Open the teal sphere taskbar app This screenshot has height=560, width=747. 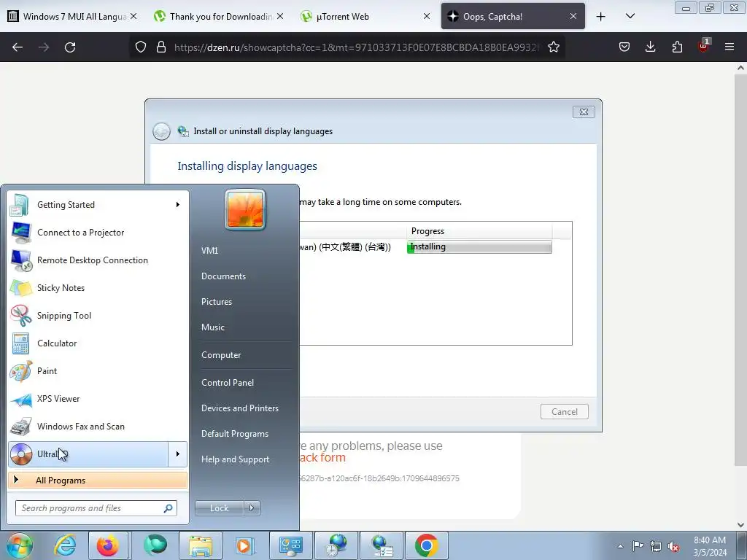pos(155,545)
